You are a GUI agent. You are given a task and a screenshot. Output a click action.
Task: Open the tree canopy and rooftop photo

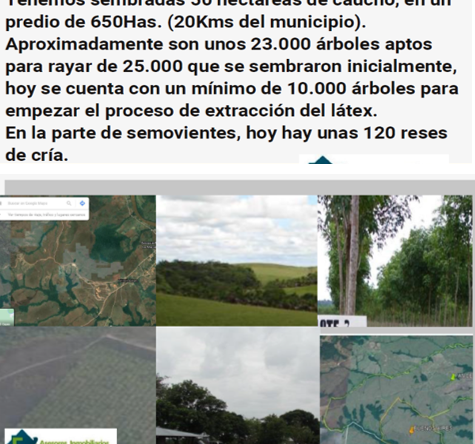pos(237,385)
